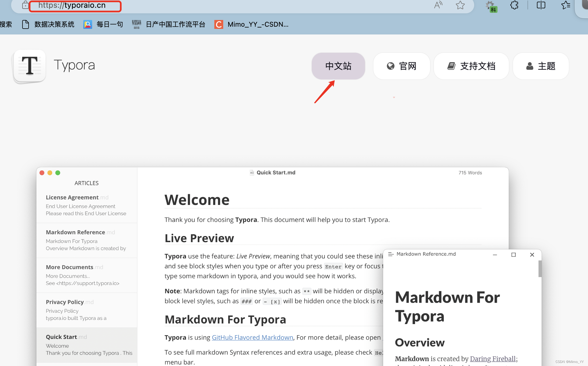Click the Read Aloud icon in address bar

pyautogui.click(x=438, y=5)
